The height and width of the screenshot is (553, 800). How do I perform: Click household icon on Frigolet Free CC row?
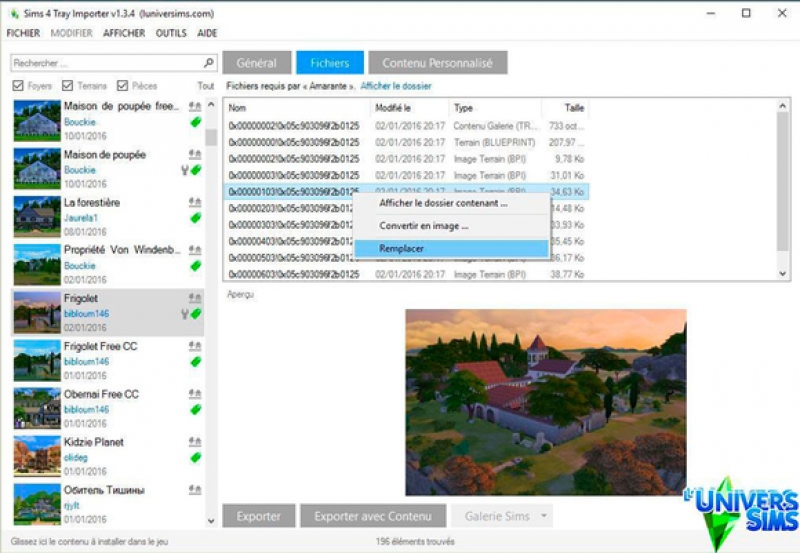(195, 346)
